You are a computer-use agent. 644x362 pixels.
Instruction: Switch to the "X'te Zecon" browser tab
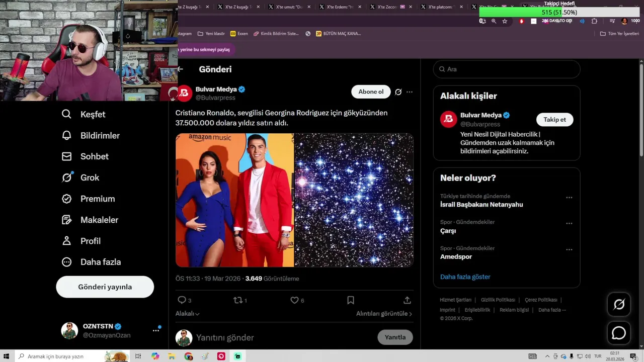tap(392, 7)
